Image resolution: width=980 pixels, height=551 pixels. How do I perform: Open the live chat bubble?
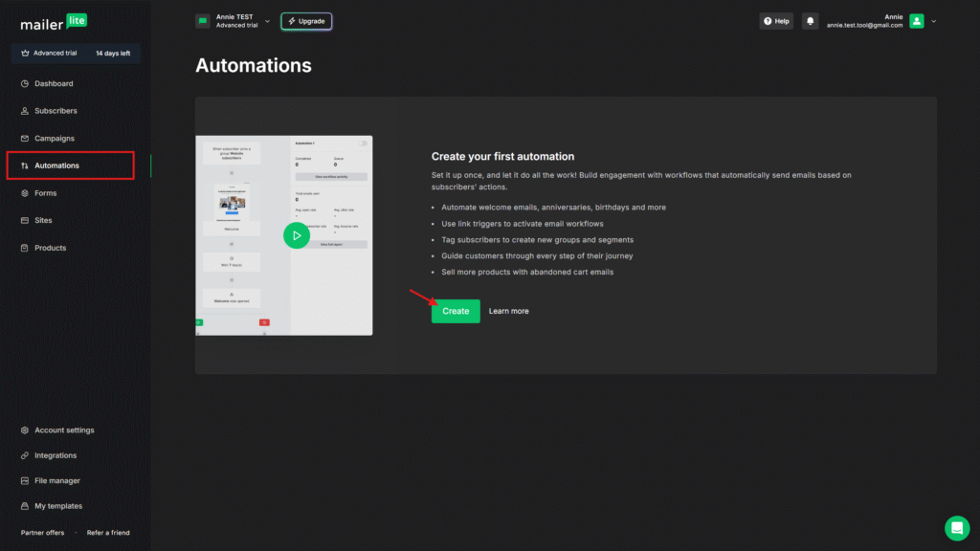coord(956,528)
